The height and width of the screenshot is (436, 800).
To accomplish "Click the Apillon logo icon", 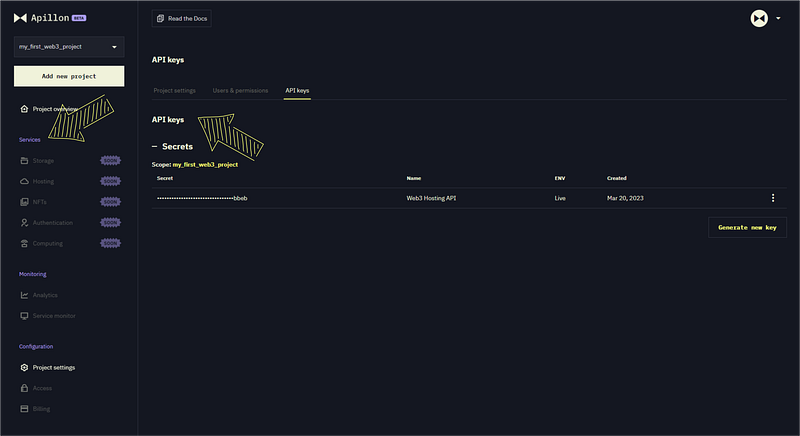I will (20, 18).
